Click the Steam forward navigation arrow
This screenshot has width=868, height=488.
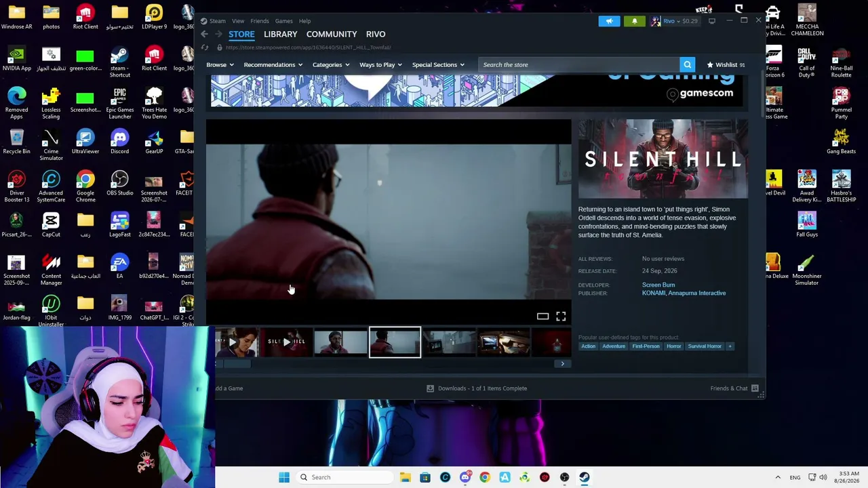(x=218, y=34)
